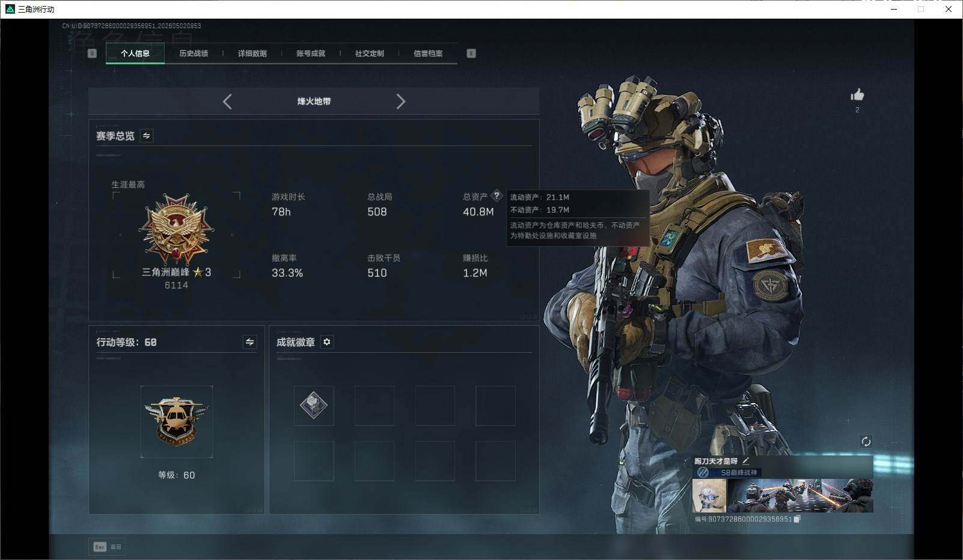Click the profile banner image
Viewport: 963px width, 560px height.
pyautogui.click(x=800, y=496)
